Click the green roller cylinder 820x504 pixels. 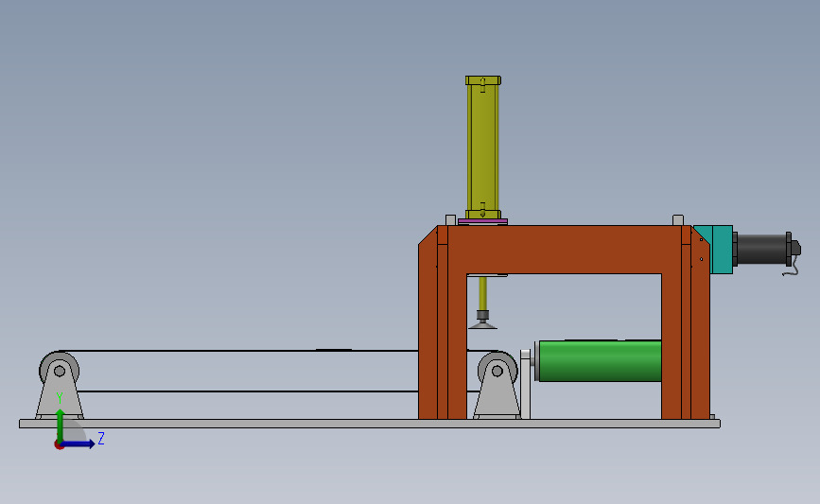600,361
